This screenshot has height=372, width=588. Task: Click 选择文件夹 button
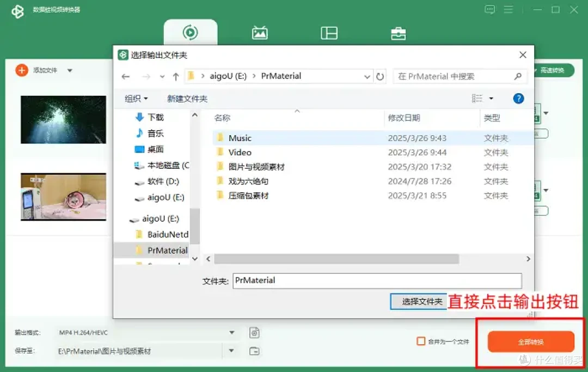pos(419,302)
